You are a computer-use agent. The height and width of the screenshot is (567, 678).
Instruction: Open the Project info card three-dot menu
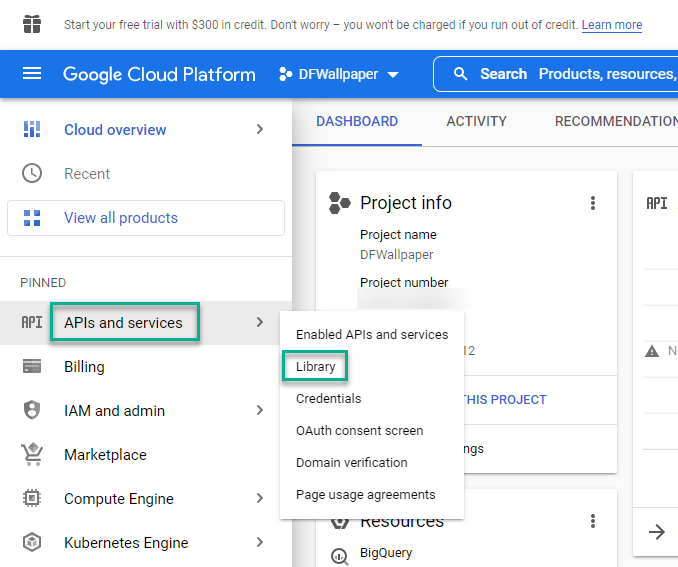[593, 203]
